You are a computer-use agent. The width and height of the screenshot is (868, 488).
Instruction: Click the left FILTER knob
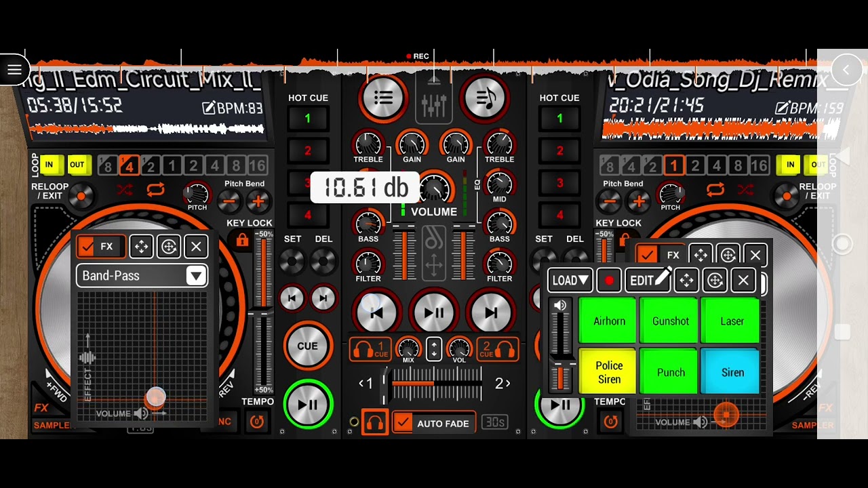coord(368,262)
